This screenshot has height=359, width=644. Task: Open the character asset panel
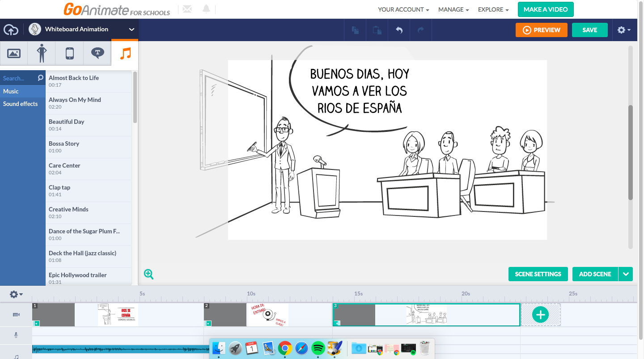coord(41,53)
